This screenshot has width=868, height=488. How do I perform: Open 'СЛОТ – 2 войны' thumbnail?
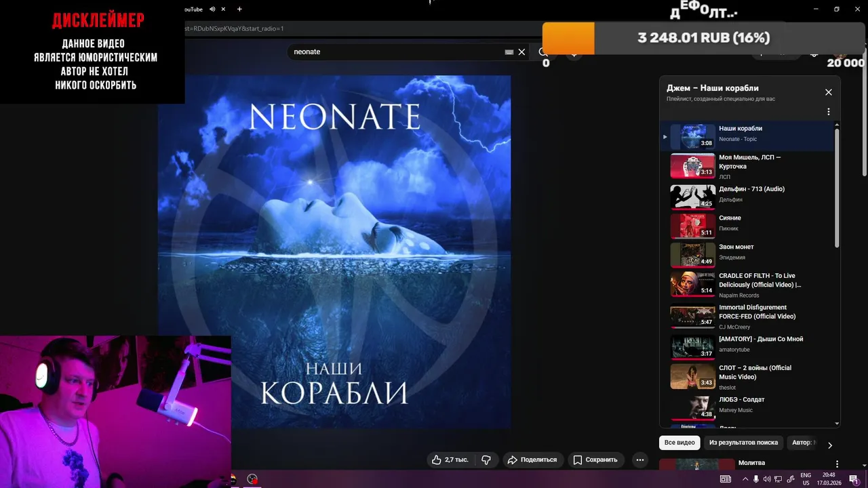click(692, 376)
